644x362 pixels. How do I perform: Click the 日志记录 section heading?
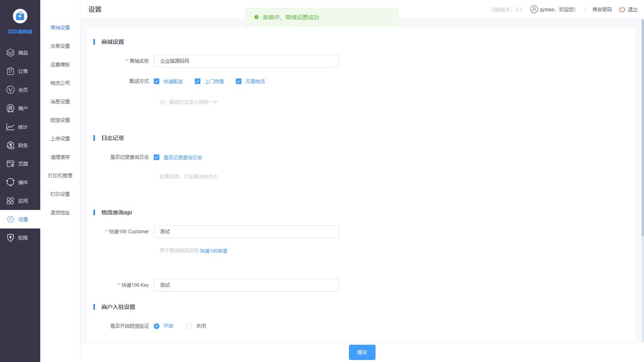pyautogui.click(x=113, y=138)
